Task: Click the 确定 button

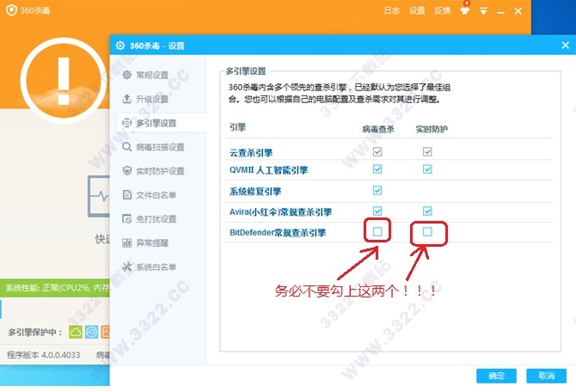Action: pyautogui.click(x=496, y=376)
